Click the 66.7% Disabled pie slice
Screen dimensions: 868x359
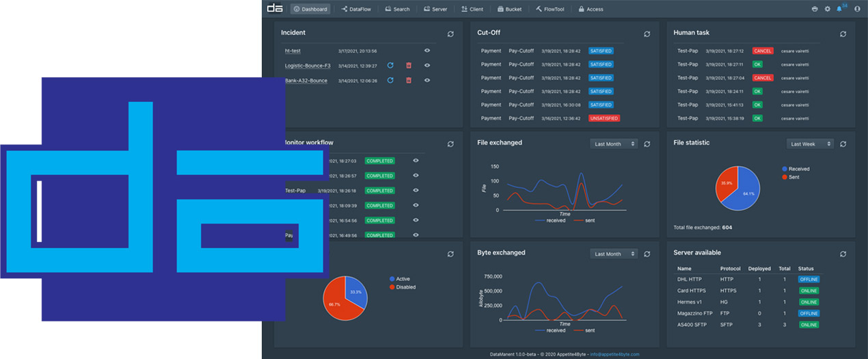pyautogui.click(x=337, y=302)
